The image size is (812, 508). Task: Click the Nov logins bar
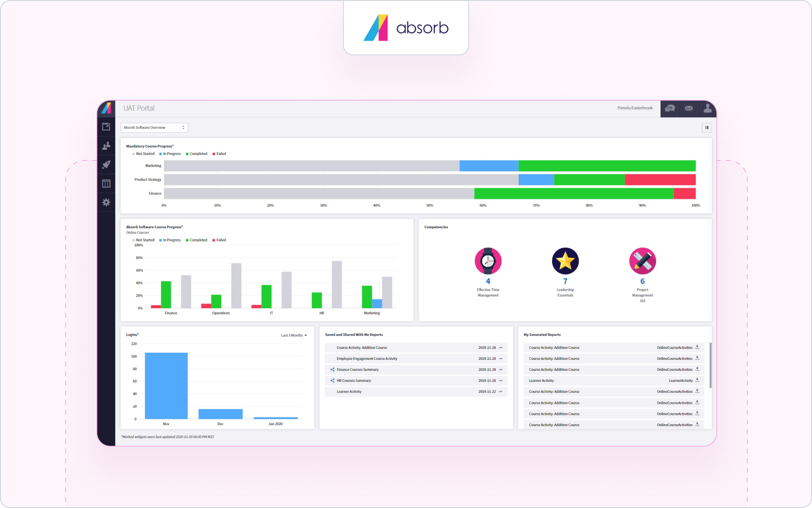point(166,386)
